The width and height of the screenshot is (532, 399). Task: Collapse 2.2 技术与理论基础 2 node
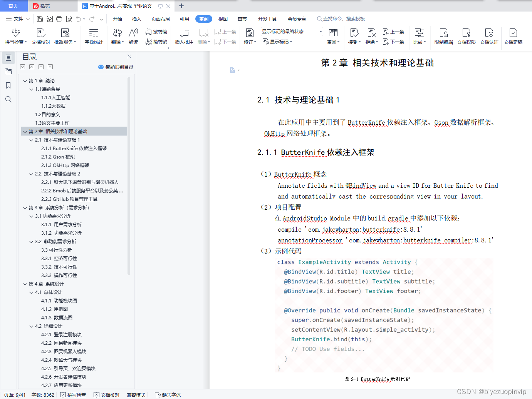click(31, 174)
